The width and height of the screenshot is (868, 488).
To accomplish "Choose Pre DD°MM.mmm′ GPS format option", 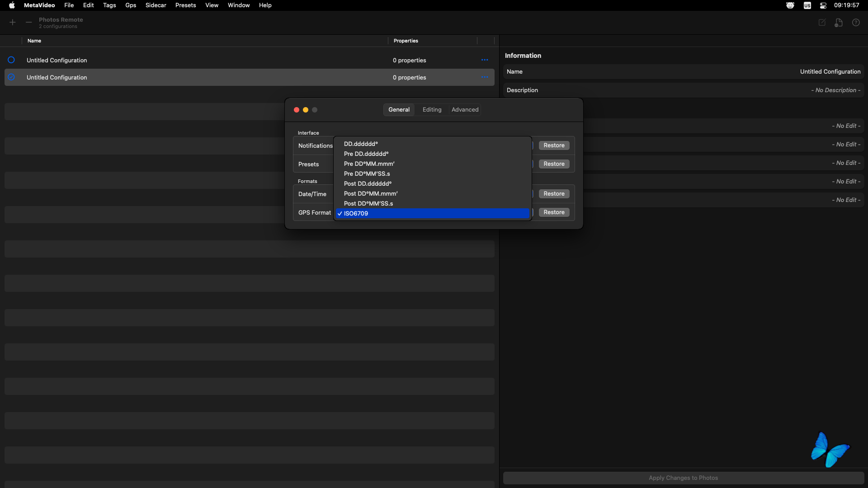I will point(369,164).
